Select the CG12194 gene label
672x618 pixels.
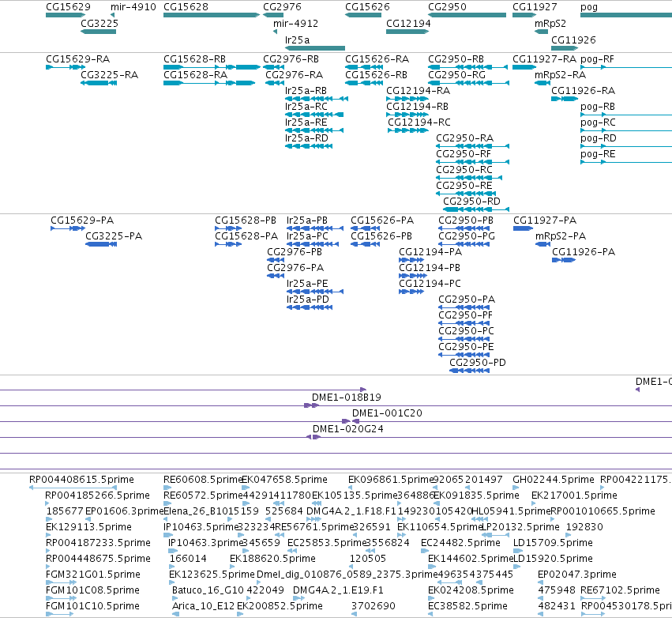pos(408,23)
